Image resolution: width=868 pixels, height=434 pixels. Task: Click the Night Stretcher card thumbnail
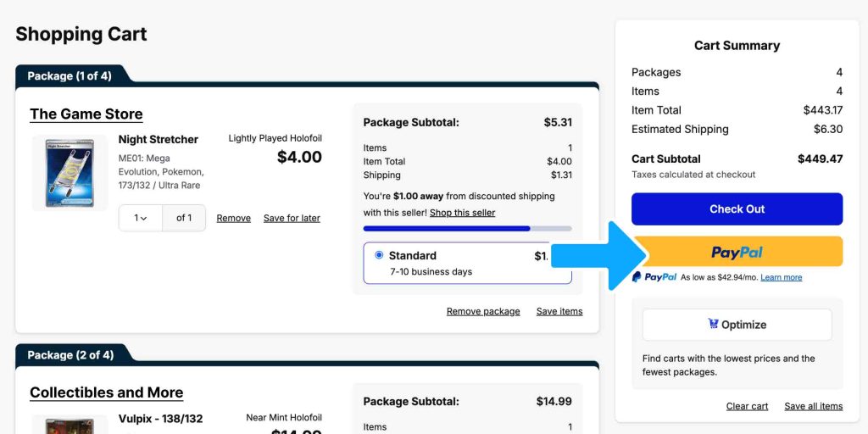tap(70, 173)
